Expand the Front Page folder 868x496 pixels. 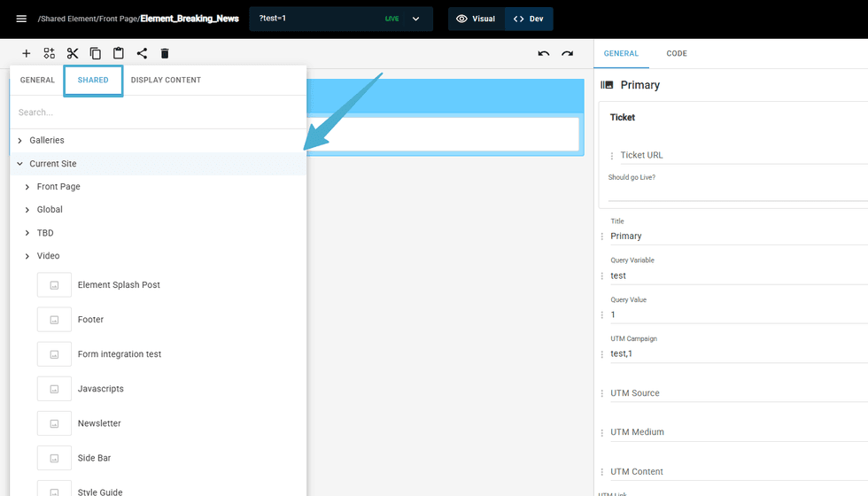[x=27, y=187]
